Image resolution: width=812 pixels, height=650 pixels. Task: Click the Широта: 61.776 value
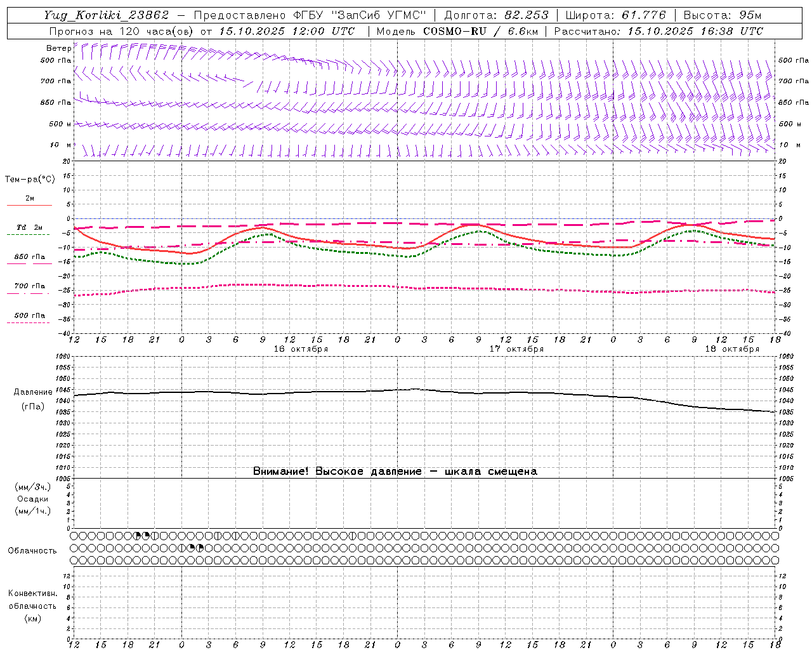coord(615,15)
